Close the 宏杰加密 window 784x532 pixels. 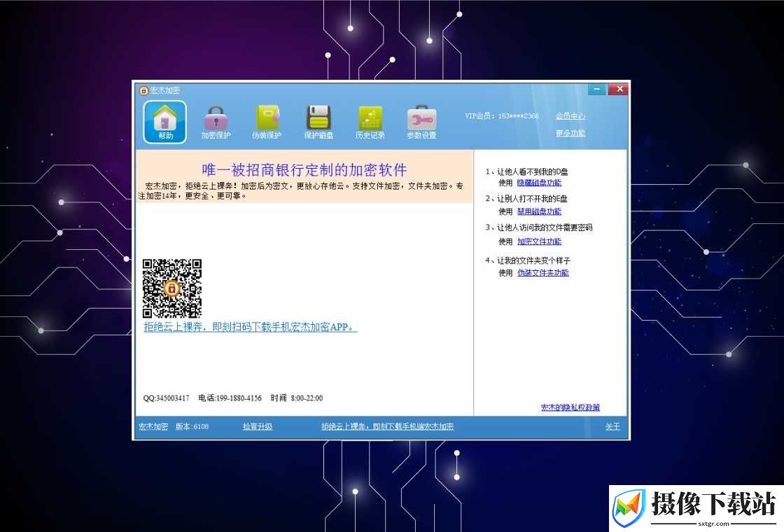[x=619, y=89]
